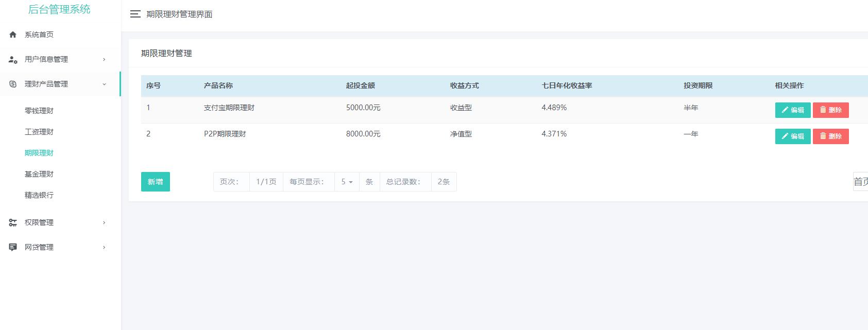Click the 支付宝期限理财 product name cell
Screen dimensions: 868x330
229,108
